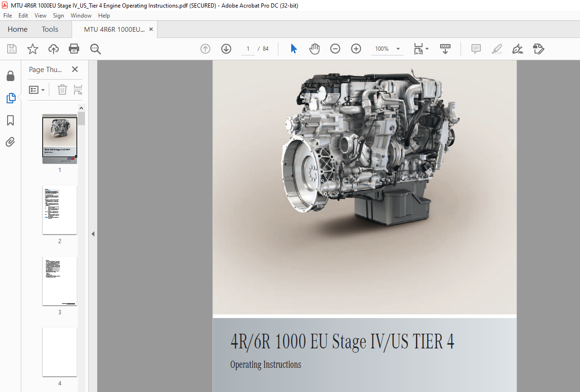Open the Help menu
The height and width of the screenshot is (392, 580).
point(104,16)
